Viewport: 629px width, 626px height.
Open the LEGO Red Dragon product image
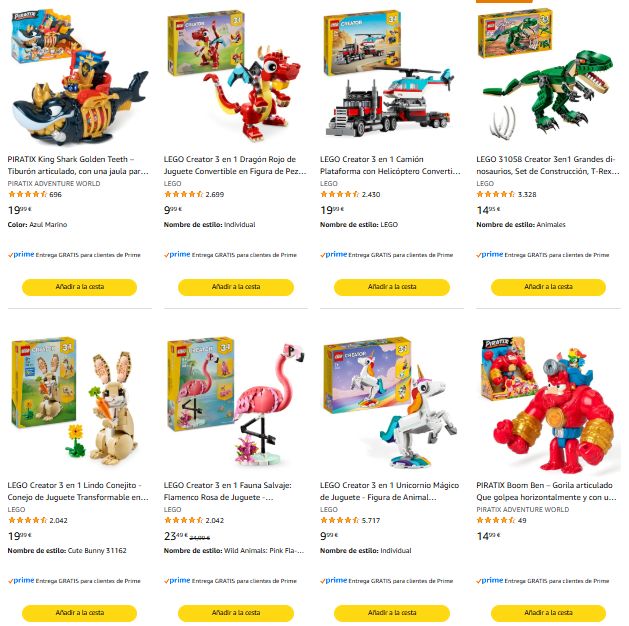235,77
